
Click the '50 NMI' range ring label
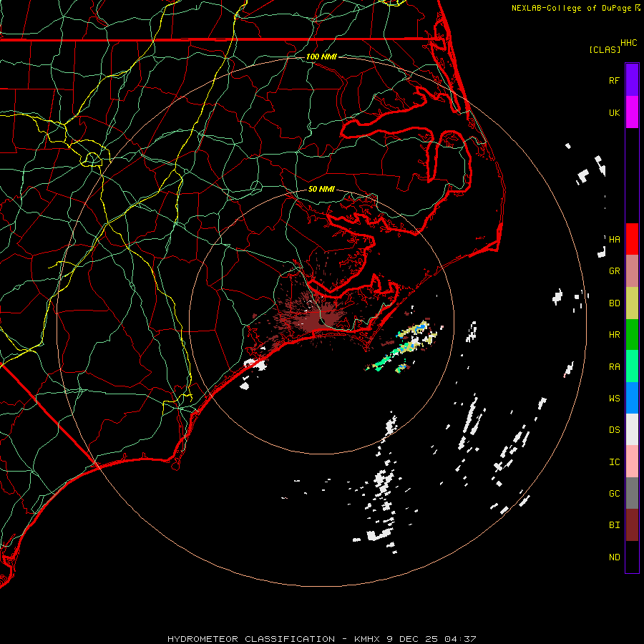point(321,189)
